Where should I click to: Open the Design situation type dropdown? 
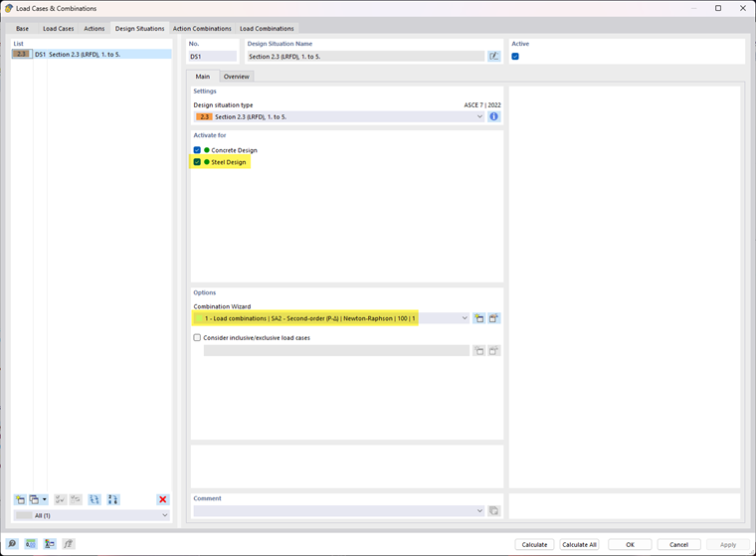(479, 116)
